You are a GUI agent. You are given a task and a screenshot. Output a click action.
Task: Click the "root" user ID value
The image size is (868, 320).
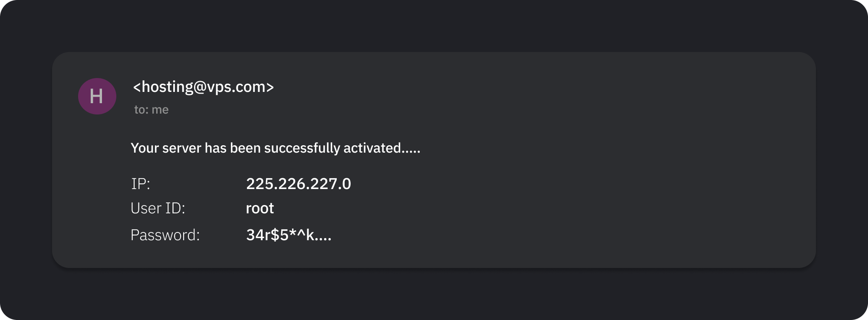(x=260, y=209)
